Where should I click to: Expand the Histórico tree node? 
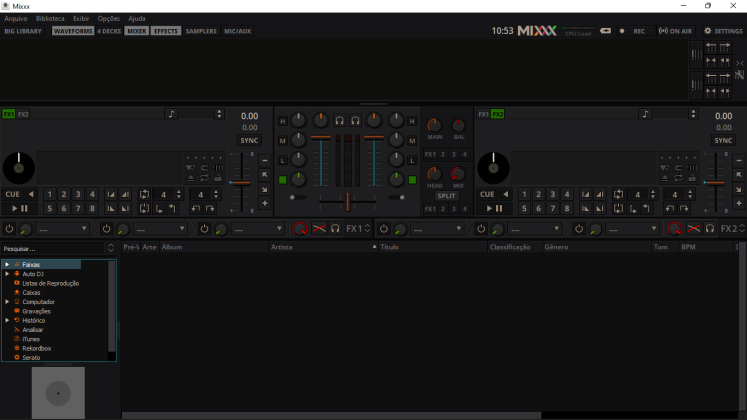pos(7,320)
